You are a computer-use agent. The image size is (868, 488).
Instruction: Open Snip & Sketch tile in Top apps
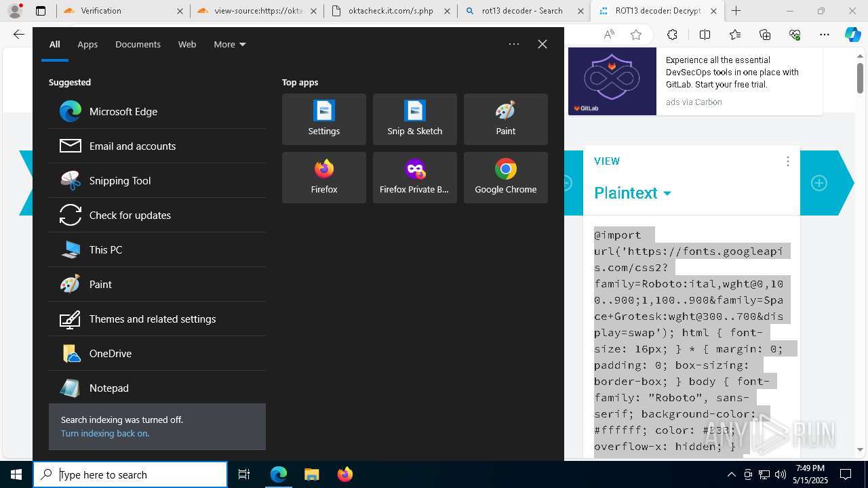click(x=415, y=119)
